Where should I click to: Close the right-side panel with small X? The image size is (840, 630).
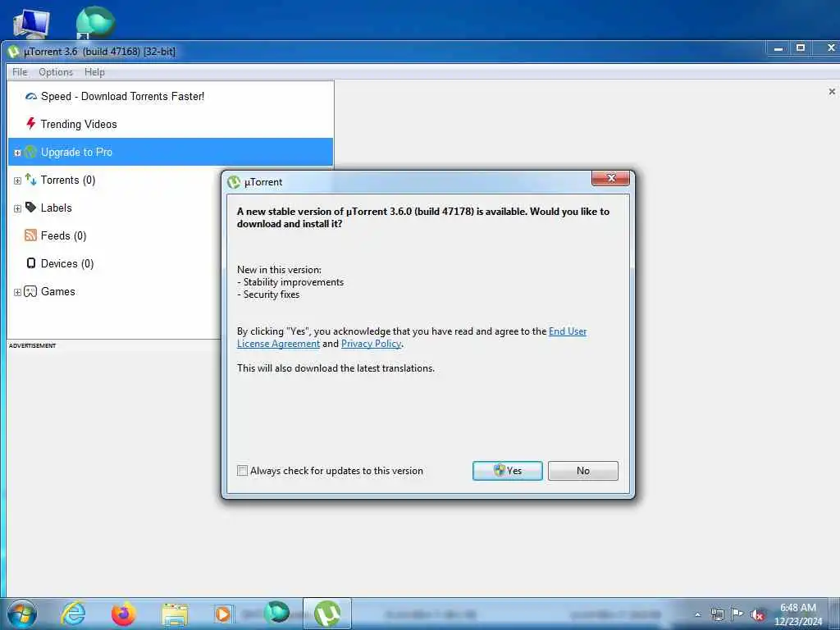point(832,92)
